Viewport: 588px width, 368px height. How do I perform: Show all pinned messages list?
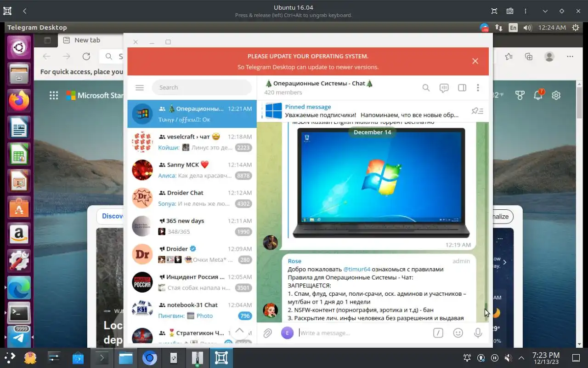click(477, 111)
